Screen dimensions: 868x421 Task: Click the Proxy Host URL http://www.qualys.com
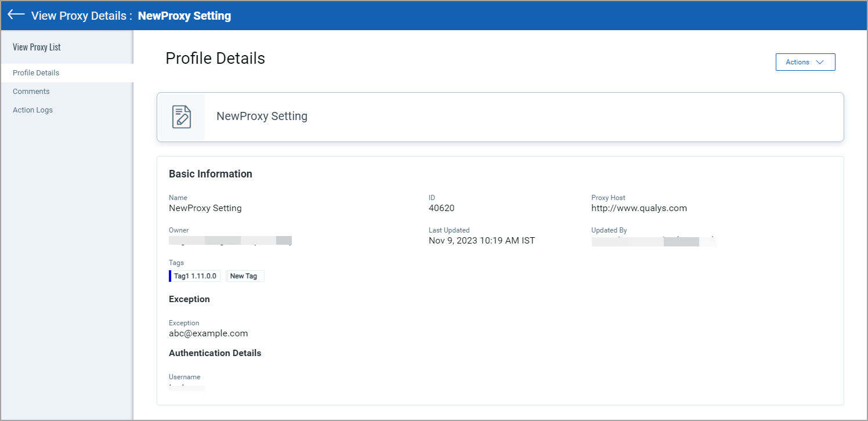(x=639, y=208)
